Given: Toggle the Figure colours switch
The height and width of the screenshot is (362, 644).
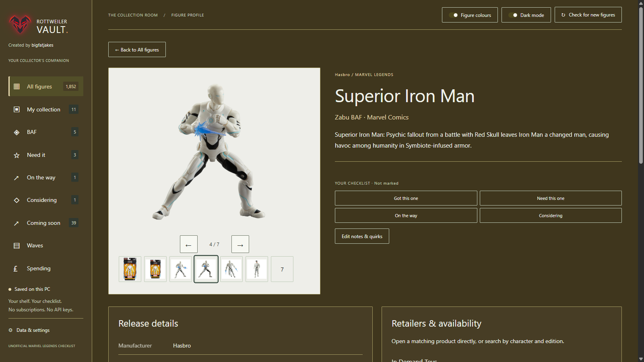Looking at the screenshot, I should (453, 15).
